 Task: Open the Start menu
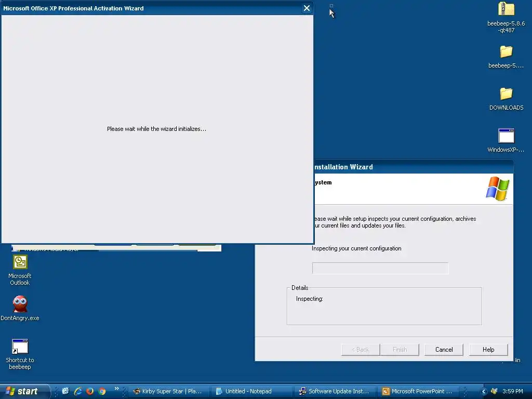tap(24, 391)
